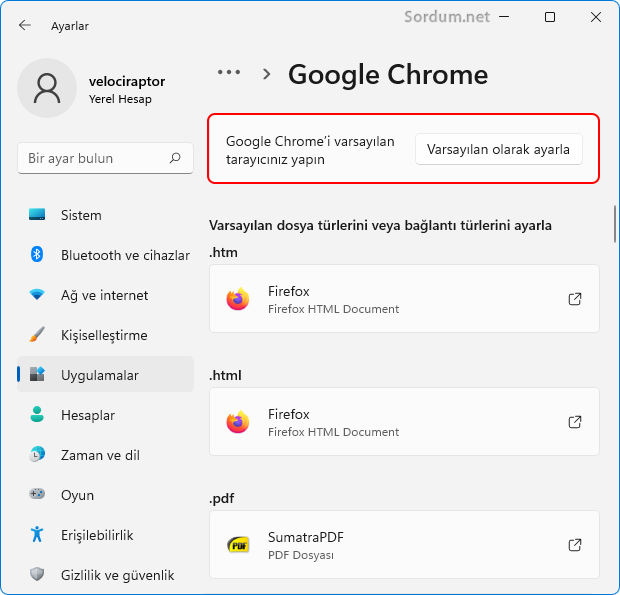Image resolution: width=620 pixels, height=595 pixels.
Task: Open Gizlilik ve güvenlik settings
Action: pyautogui.click(x=106, y=574)
